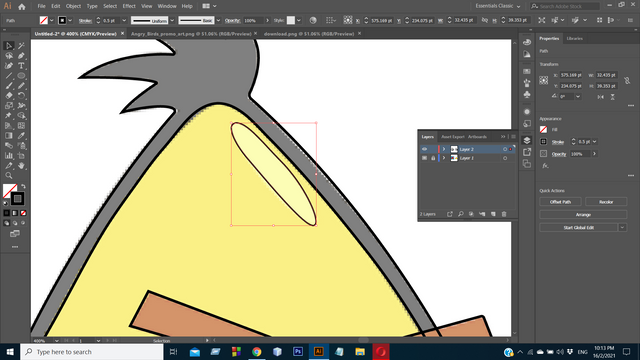
Task: Select the Magic Wand tool
Action: point(21,46)
